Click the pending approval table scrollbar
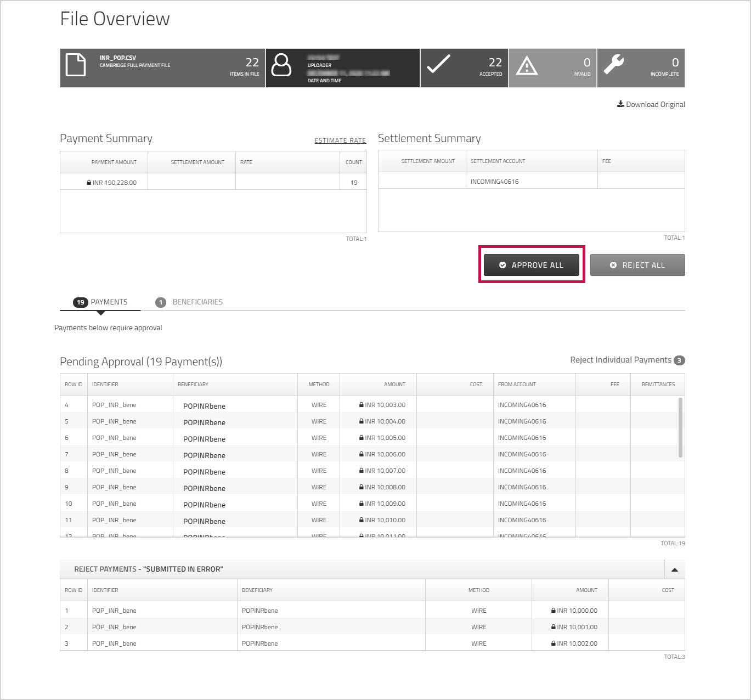 tap(681, 428)
